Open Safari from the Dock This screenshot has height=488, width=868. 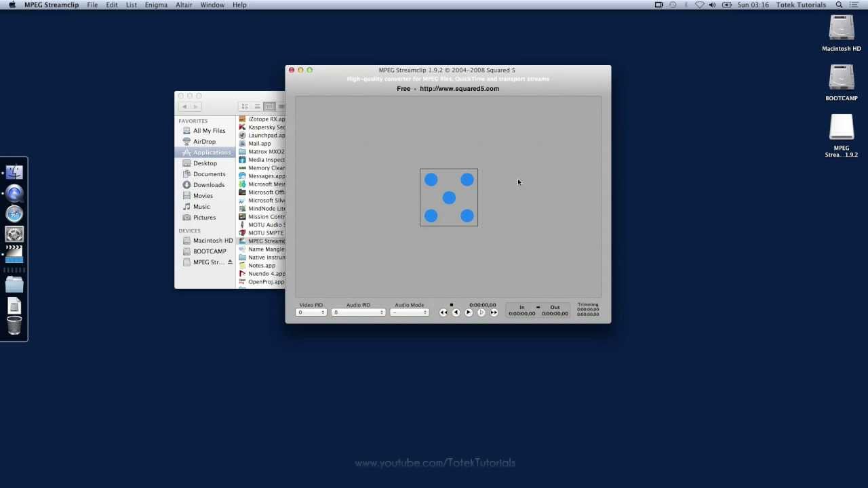[14, 214]
